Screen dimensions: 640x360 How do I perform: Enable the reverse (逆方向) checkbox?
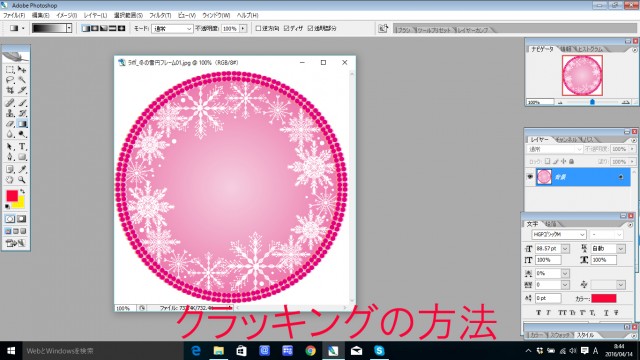coord(258,28)
